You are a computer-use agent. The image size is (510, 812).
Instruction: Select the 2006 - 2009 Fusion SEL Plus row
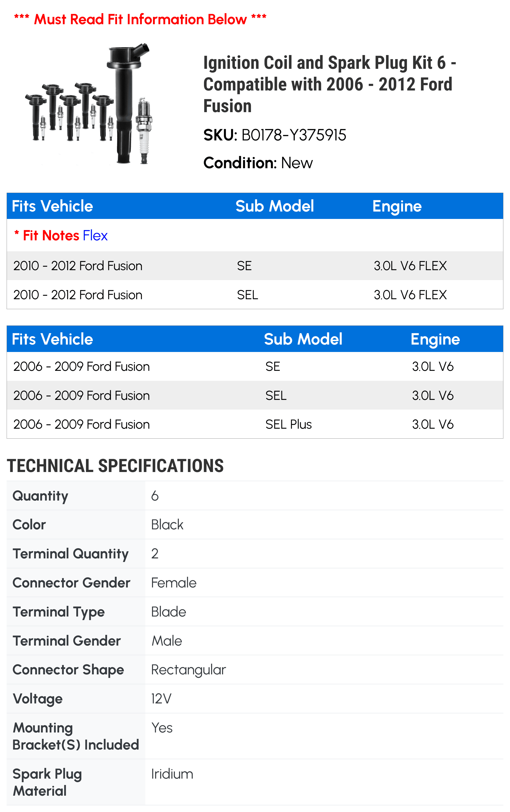255,424
